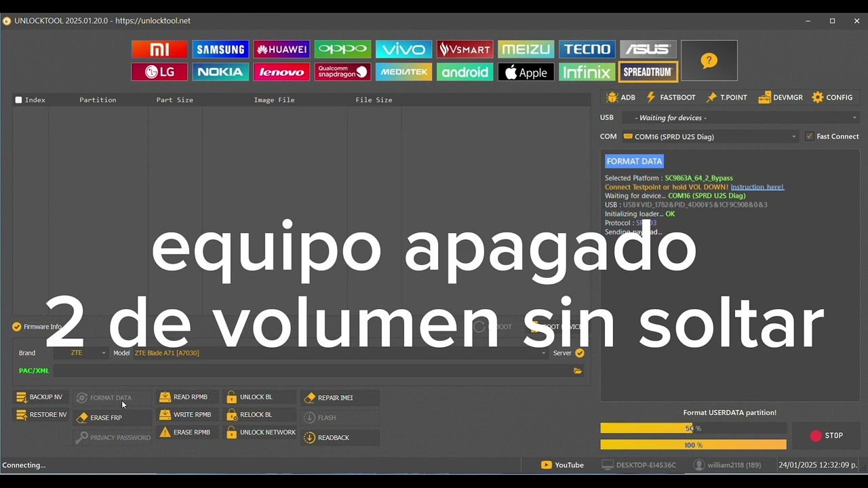868x488 pixels.
Task: Select the LG brand tile
Action: [159, 72]
